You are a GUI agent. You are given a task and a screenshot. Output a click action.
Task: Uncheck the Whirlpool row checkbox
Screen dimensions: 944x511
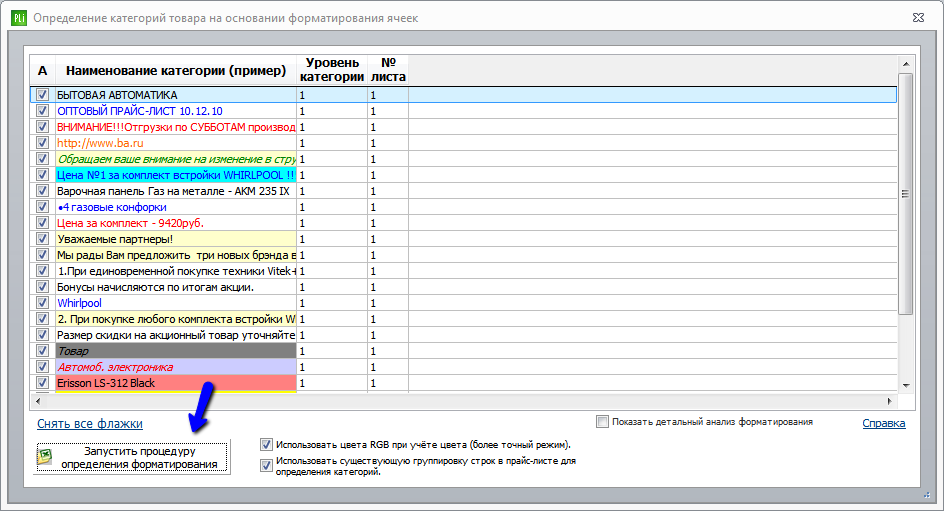pyautogui.click(x=42, y=303)
